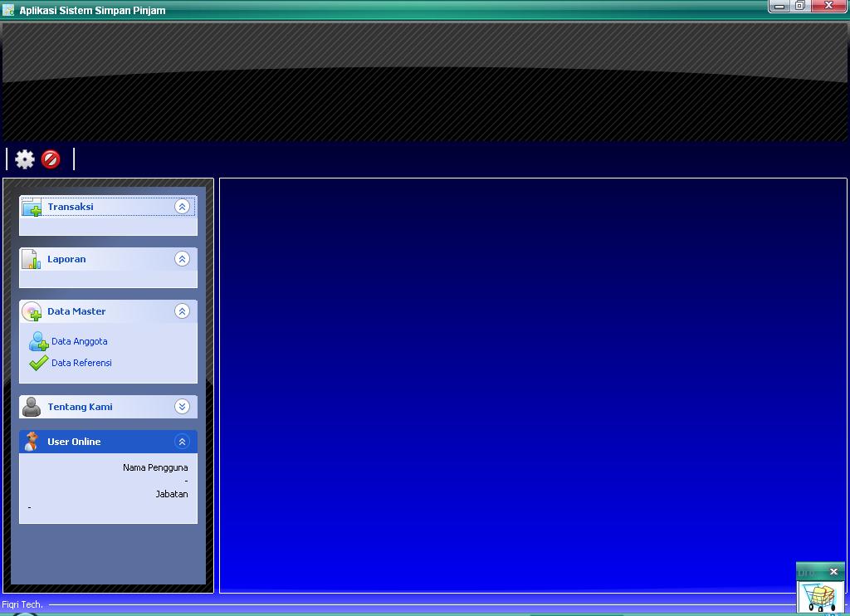Click the Data Anggota user-plus icon

coord(38,341)
